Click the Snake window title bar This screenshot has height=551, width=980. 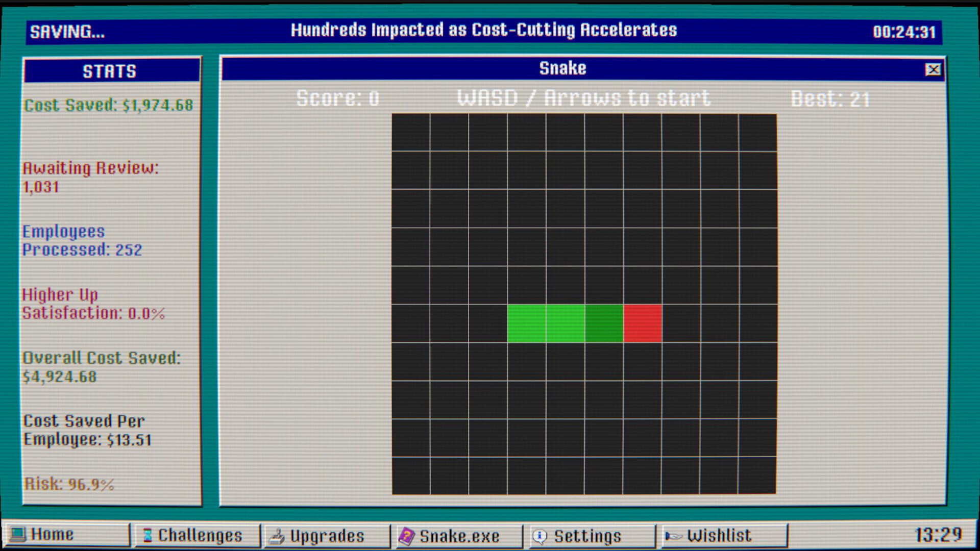561,68
